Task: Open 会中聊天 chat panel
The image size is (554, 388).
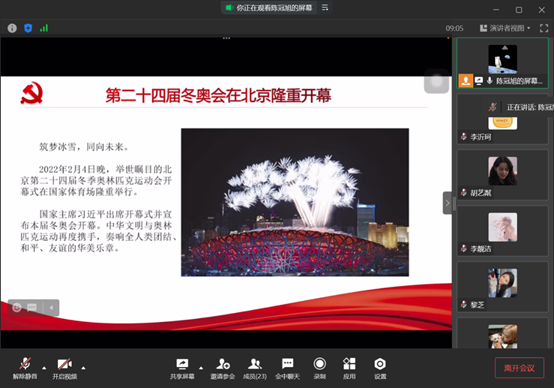Action: coord(288,369)
